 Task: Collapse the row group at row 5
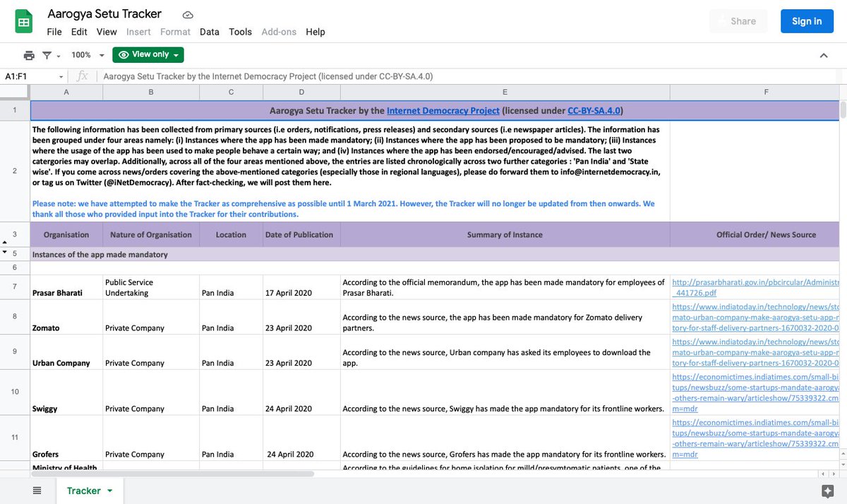tap(5, 252)
